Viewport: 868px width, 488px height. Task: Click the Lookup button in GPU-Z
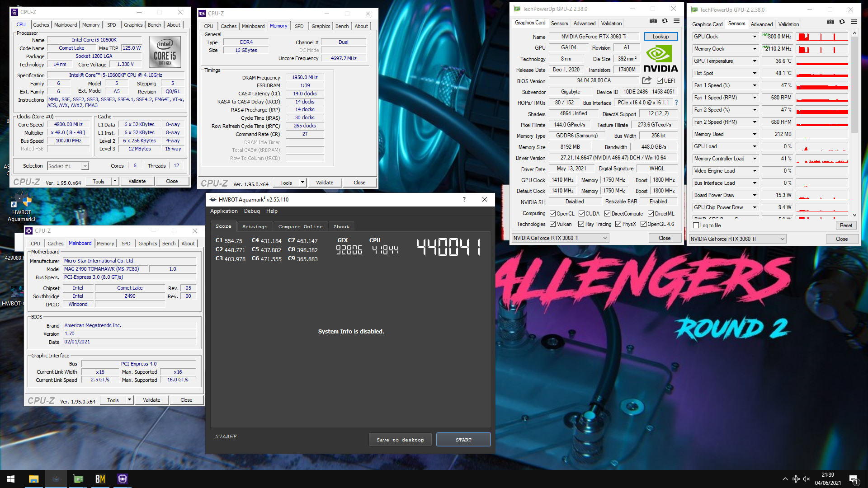pos(660,37)
